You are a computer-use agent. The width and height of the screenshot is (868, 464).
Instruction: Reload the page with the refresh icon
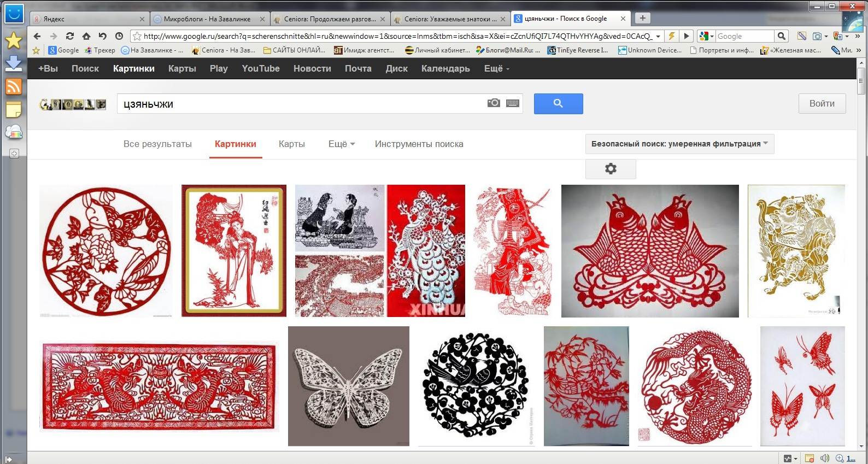click(70, 36)
